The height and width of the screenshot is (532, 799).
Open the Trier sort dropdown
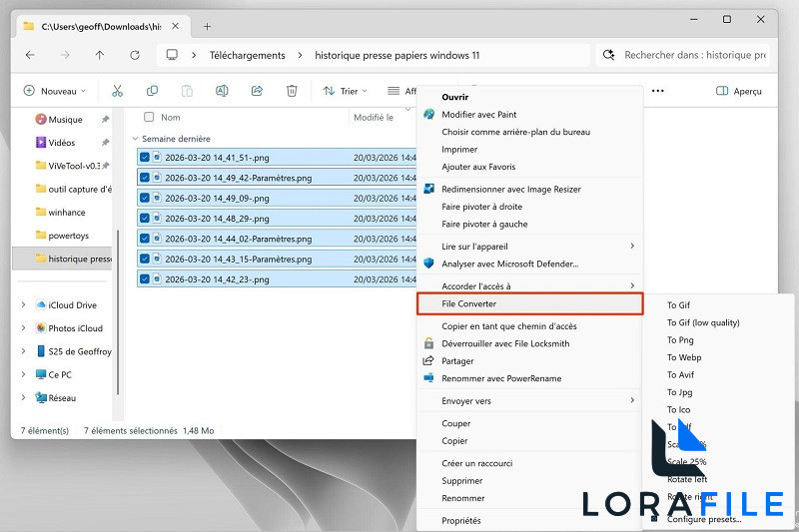coord(345,91)
